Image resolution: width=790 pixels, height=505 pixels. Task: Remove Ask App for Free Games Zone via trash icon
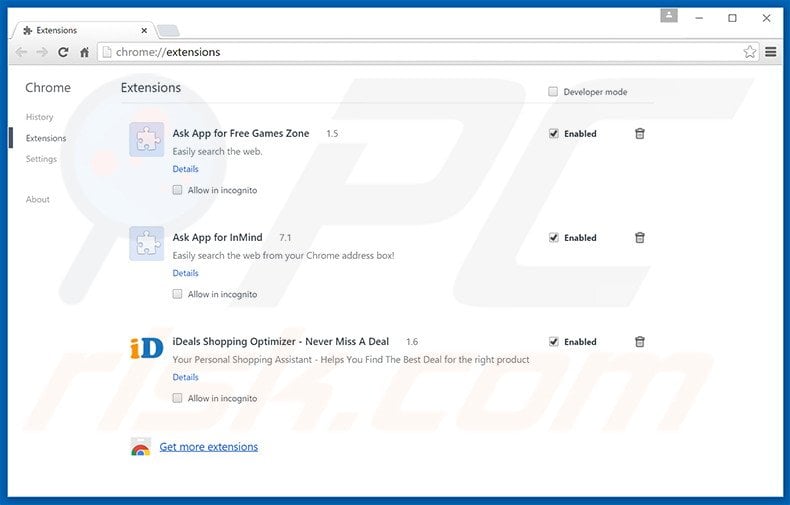[639, 134]
